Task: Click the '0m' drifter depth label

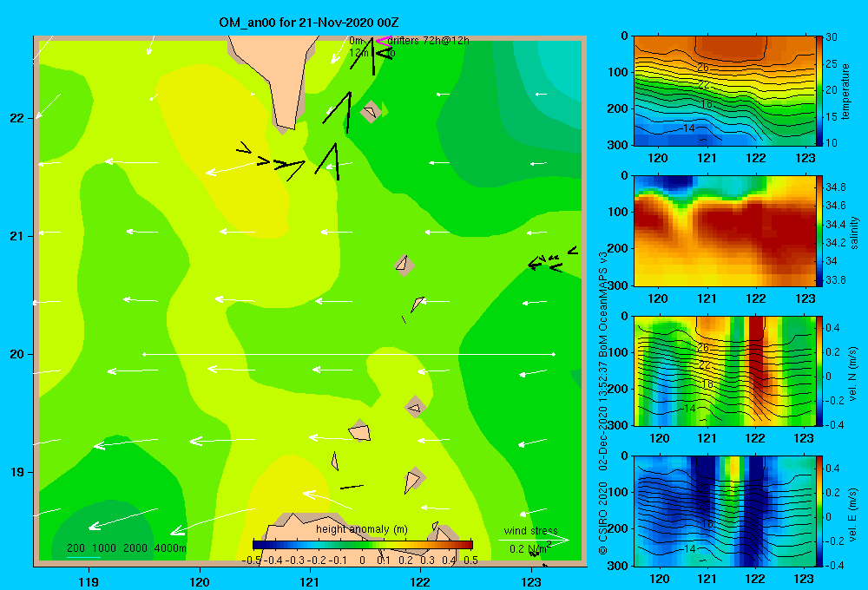Action: (x=355, y=41)
